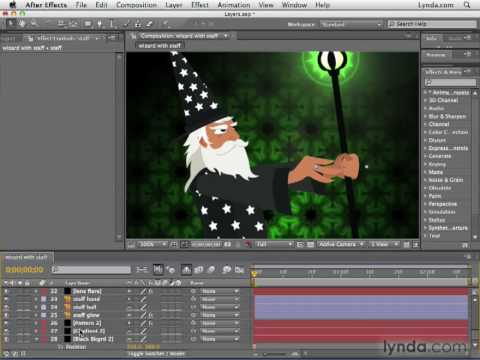Toggle Live Update in the timeline

[x=158, y=269]
